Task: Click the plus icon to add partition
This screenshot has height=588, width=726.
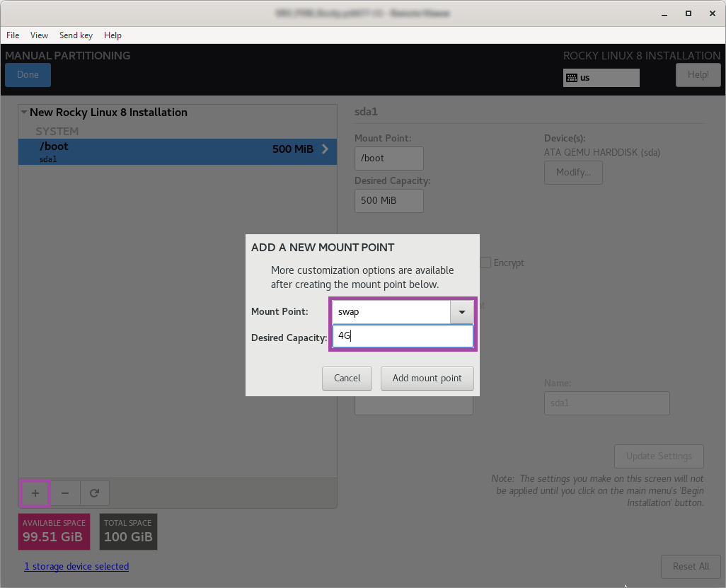Action: pyautogui.click(x=35, y=493)
